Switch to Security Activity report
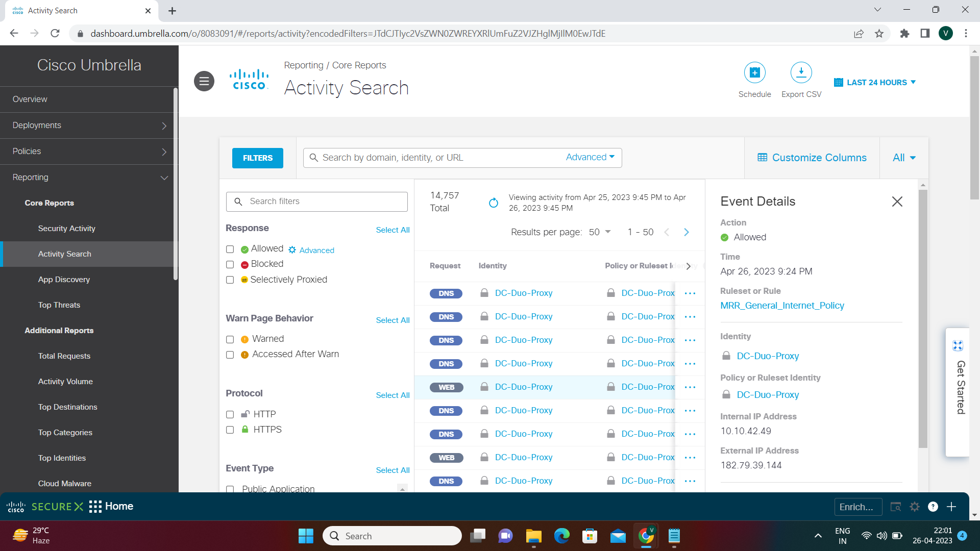 [66, 229]
